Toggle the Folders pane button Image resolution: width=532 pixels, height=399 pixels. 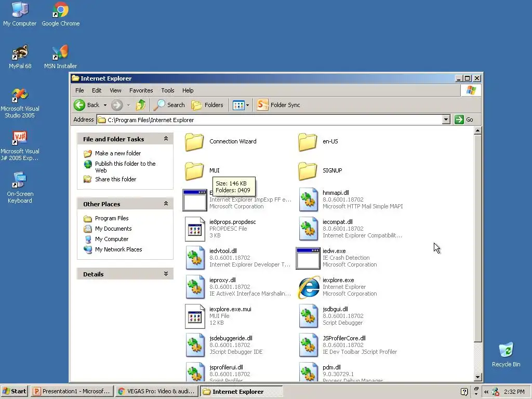point(207,105)
